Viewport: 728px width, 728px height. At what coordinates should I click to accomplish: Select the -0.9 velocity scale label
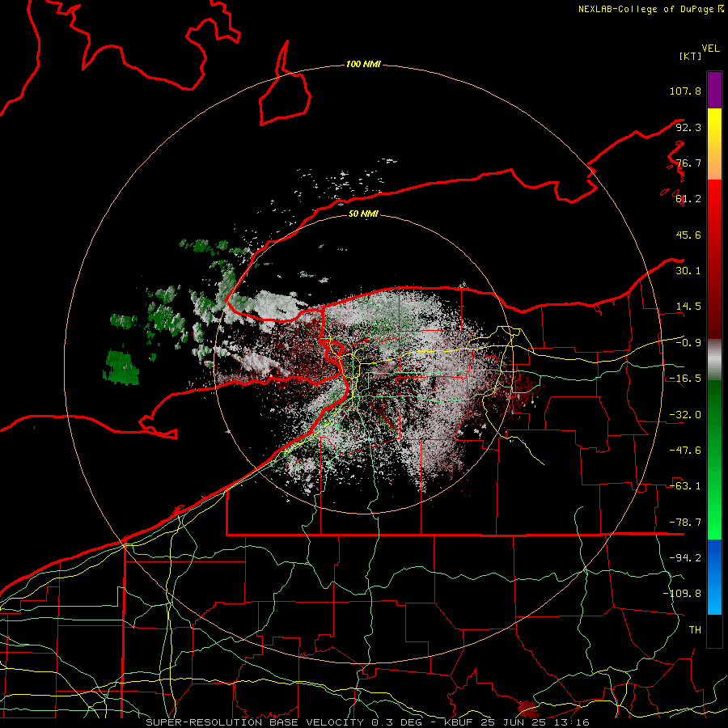click(x=688, y=343)
